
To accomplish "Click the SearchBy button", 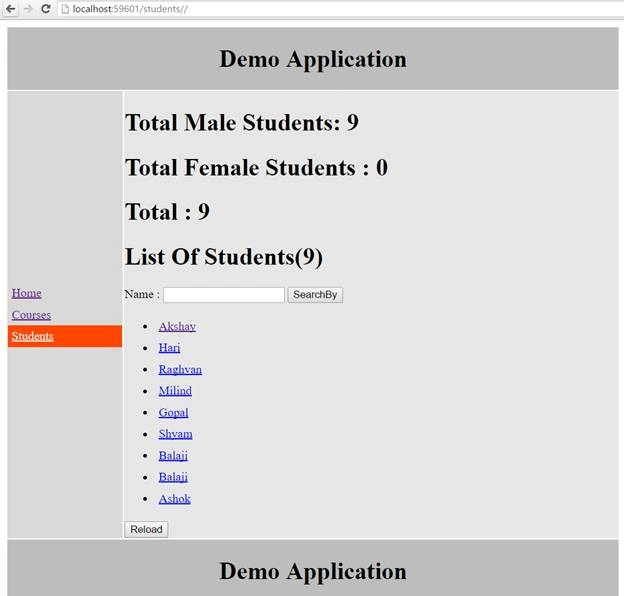I will click(x=315, y=295).
